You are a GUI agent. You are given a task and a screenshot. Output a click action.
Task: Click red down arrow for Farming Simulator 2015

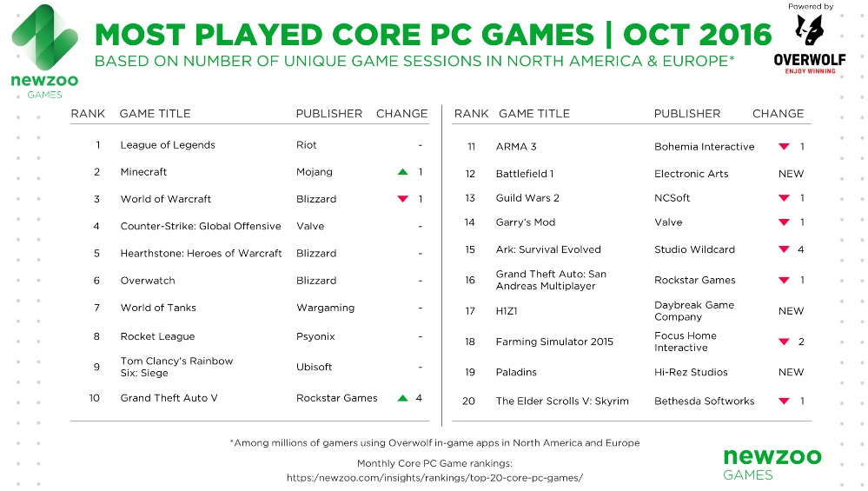point(784,342)
